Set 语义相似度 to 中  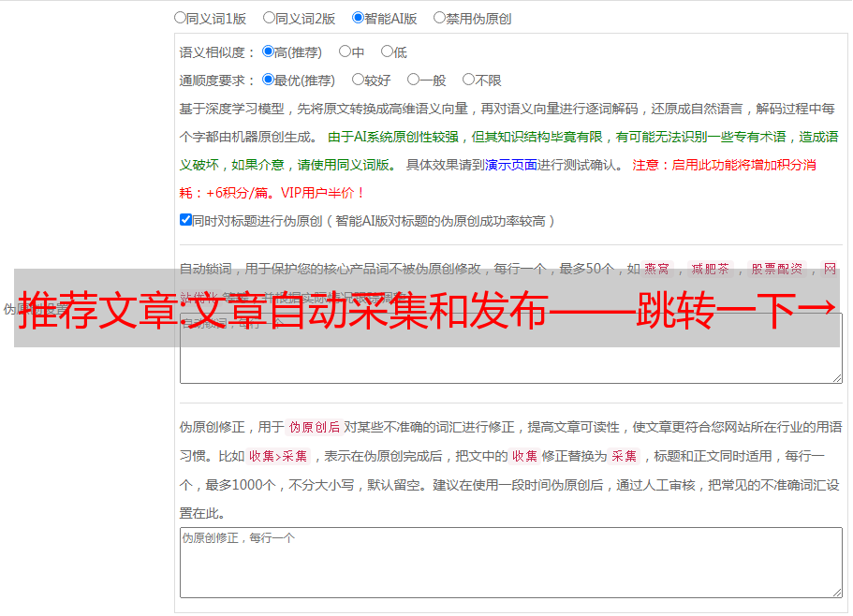click(x=345, y=51)
